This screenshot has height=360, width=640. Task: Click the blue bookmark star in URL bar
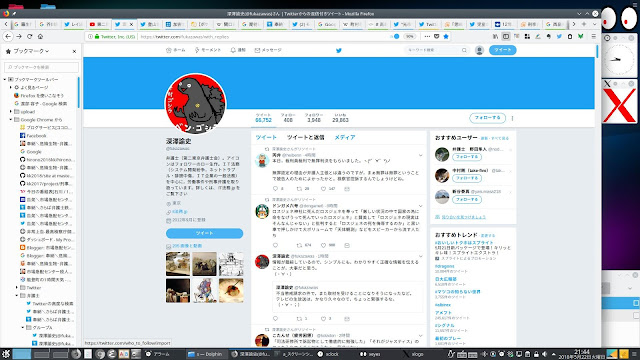446,36
